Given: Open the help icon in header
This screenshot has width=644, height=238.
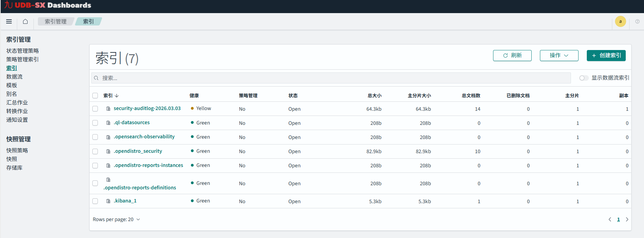Looking at the screenshot, I should (x=637, y=21).
